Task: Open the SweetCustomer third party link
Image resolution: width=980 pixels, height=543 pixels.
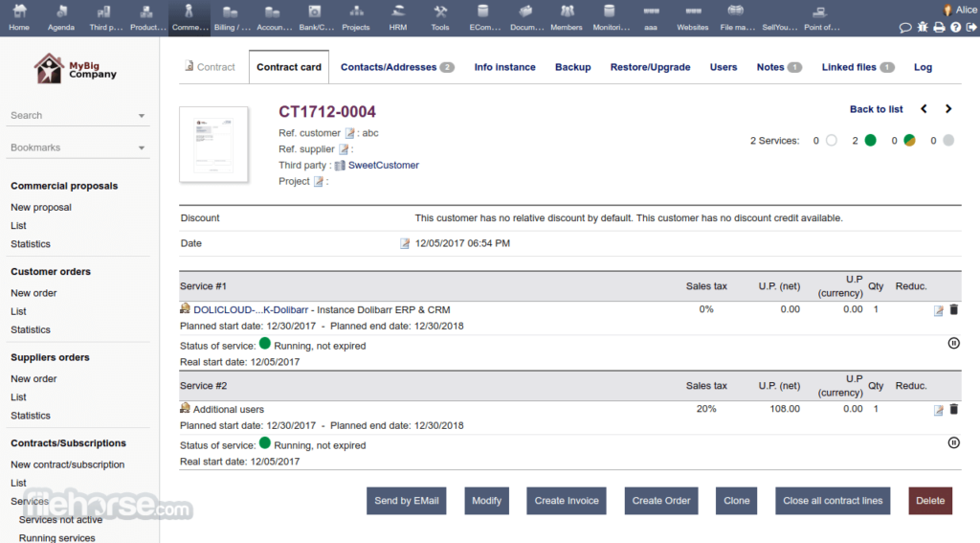Action: [383, 166]
